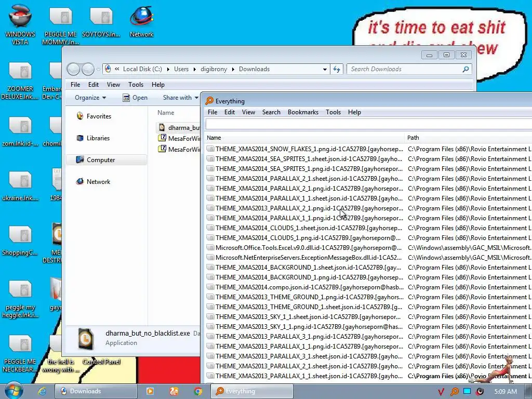The image size is (532, 399).
Task: Click the red V tray icon
Action: [441, 392]
